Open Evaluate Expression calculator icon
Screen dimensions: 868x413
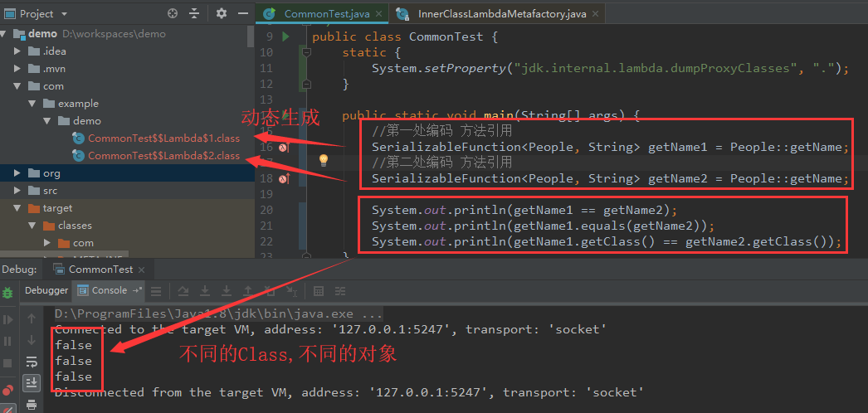point(319,291)
